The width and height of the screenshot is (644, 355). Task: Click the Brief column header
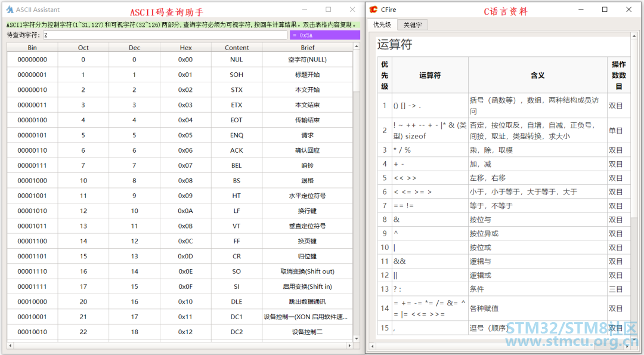(308, 48)
